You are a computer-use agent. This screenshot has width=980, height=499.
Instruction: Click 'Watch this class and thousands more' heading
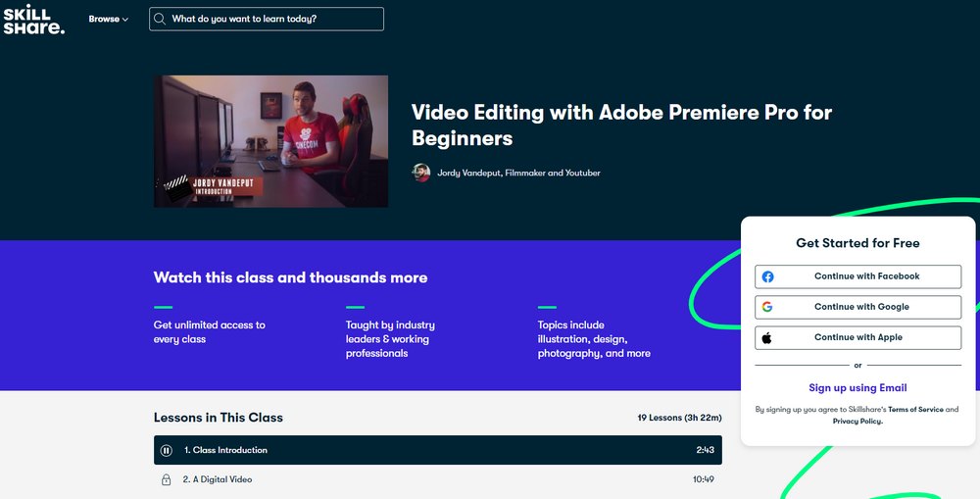click(291, 277)
